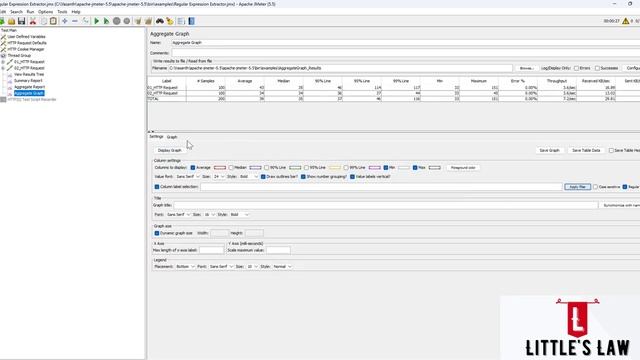Click the Save Table Data button
This screenshot has width=640, height=360.
586,151
